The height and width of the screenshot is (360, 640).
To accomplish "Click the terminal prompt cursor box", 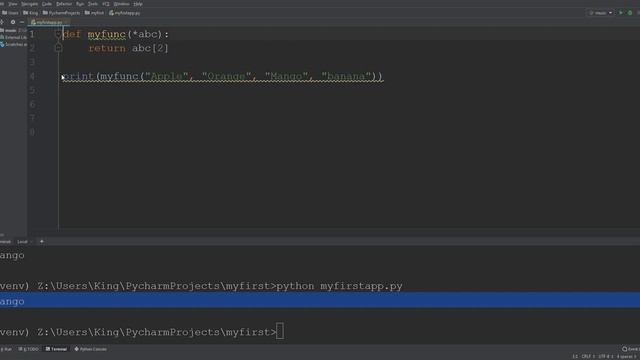I will click(x=280, y=331).
